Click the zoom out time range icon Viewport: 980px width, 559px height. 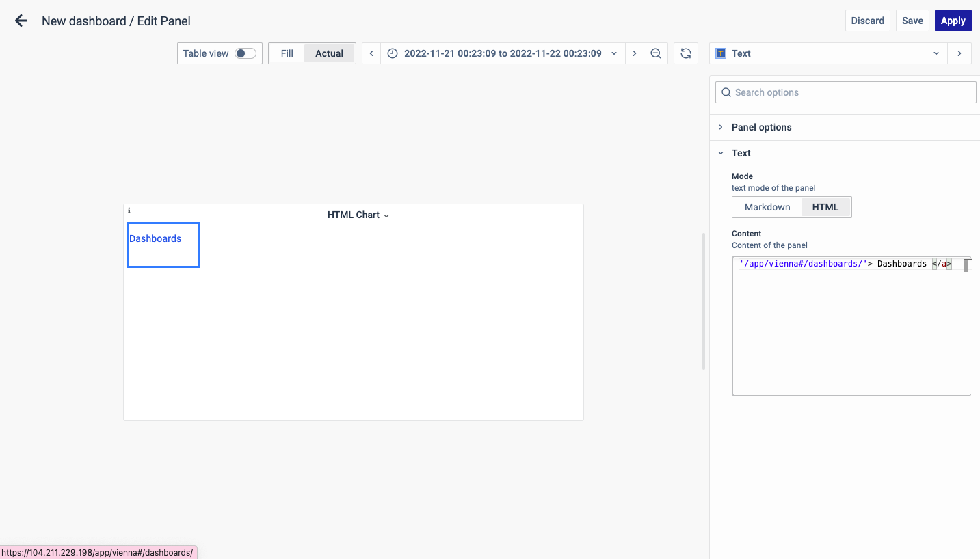tap(656, 53)
